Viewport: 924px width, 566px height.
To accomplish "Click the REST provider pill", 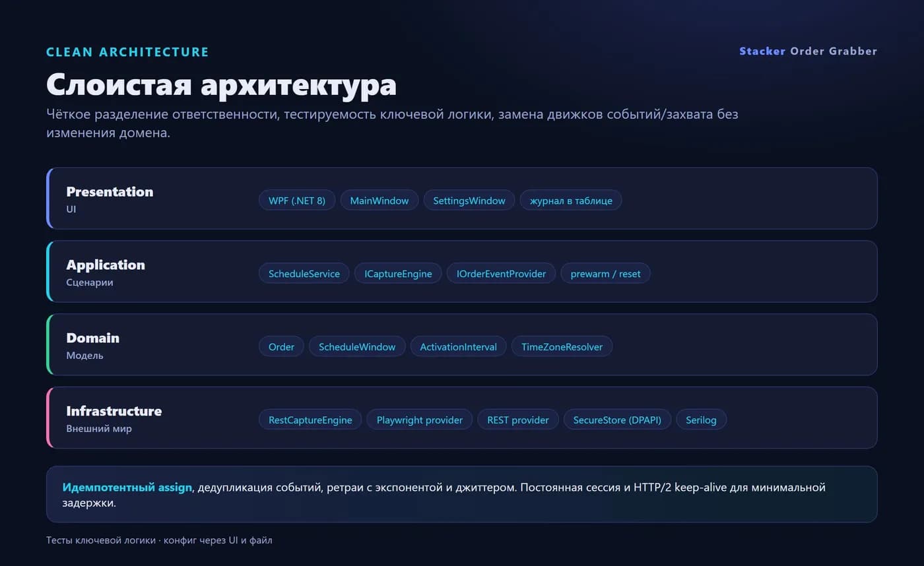I will 518,420.
